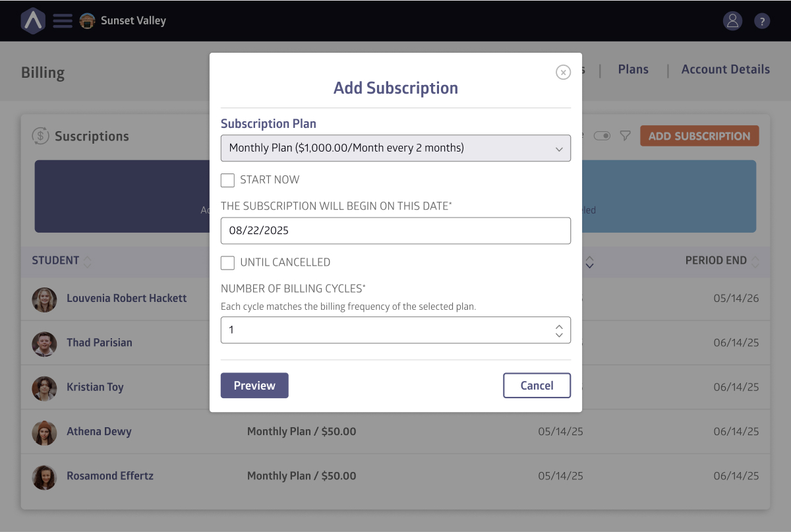
Task: Click the billing cycles stepper arrows
Action: [559, 330]
